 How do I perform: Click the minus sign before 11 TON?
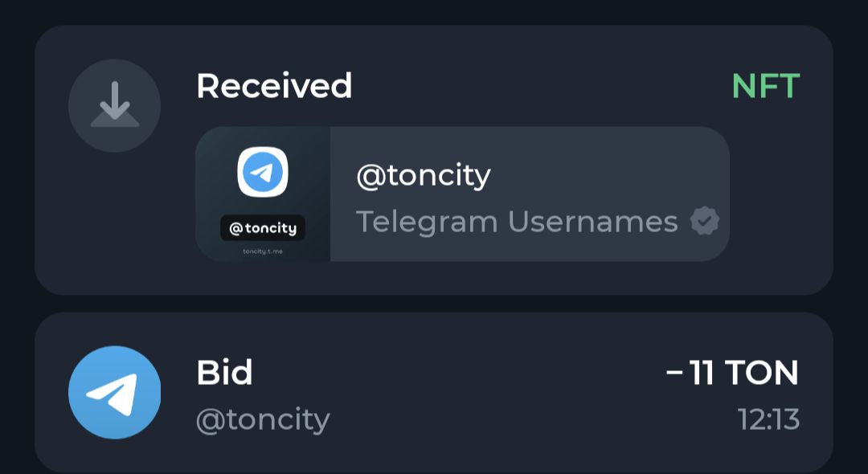coord(675,374)
